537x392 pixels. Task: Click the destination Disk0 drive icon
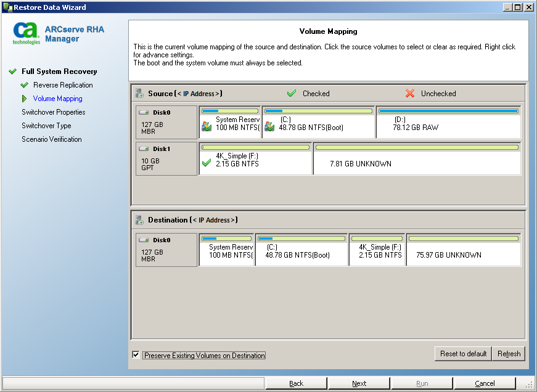144,240
